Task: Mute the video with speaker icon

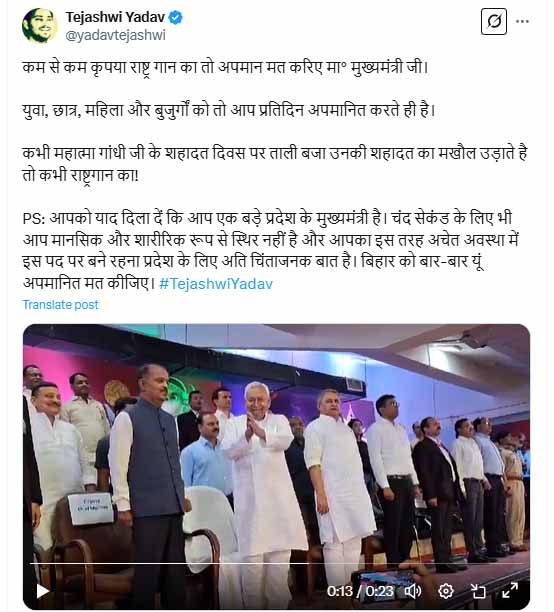Action: 413,591
